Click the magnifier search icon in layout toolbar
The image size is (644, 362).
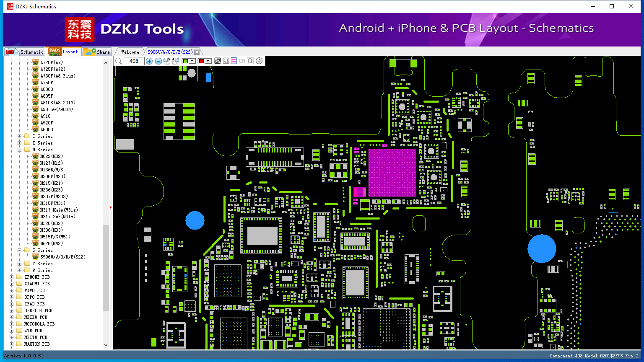click(119, 61)
